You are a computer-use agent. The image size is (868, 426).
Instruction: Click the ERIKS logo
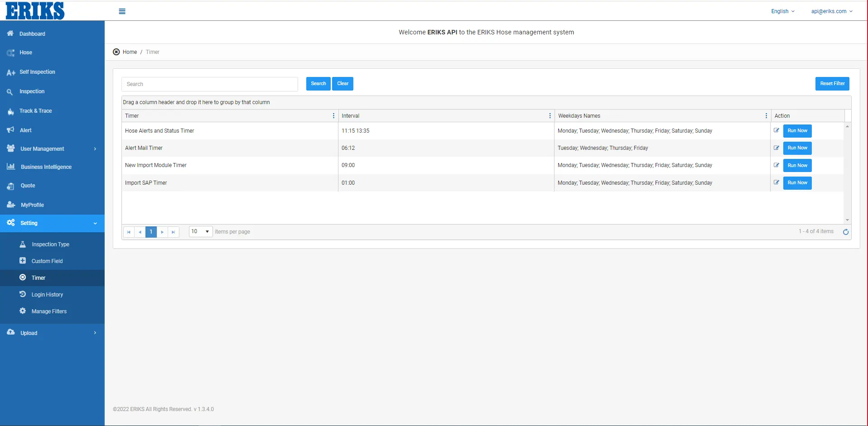coord(35,10)
